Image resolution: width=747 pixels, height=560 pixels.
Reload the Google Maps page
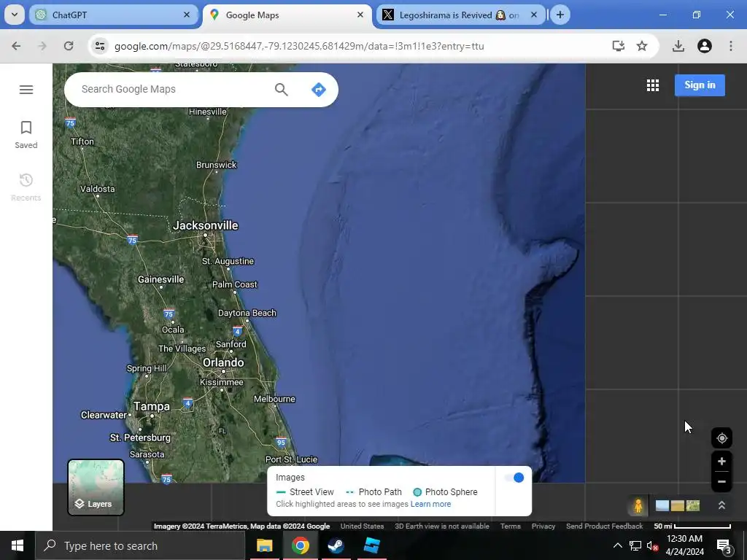coord(69,46)
